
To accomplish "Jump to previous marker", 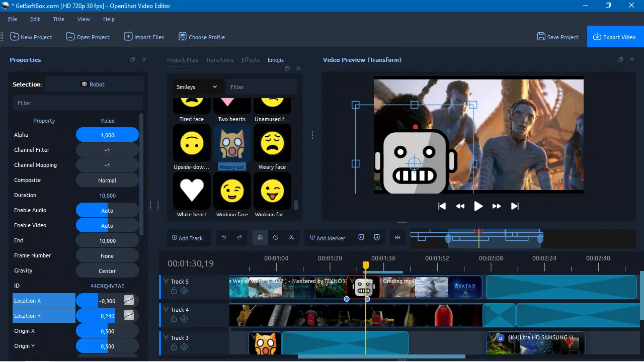I will [x=361, y=238].
